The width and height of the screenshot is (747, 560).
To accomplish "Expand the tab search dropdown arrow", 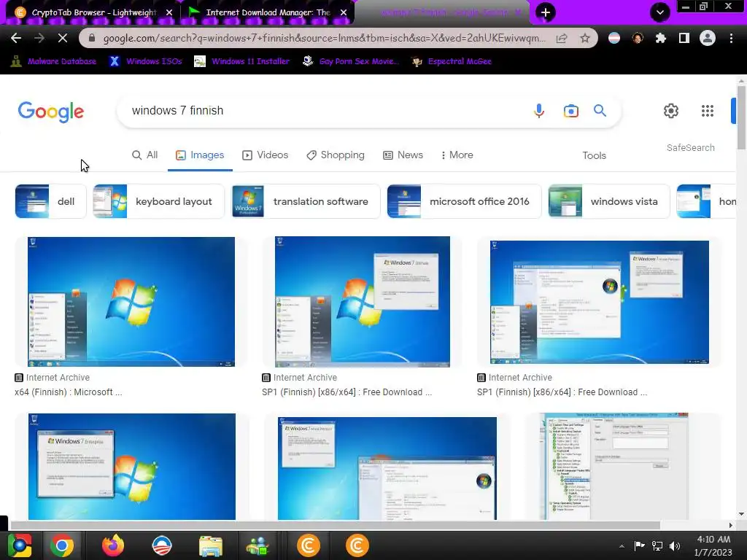I will point(659,12).
